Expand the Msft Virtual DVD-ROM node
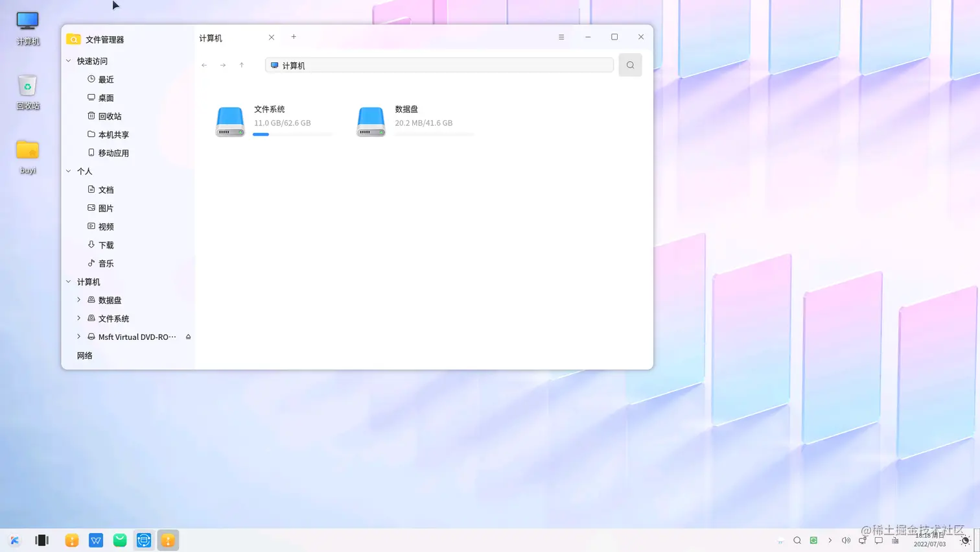 coord(79,337)
